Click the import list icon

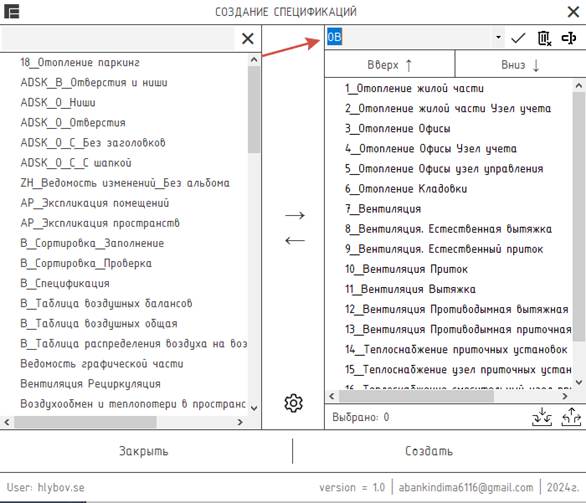coord(542,417)
